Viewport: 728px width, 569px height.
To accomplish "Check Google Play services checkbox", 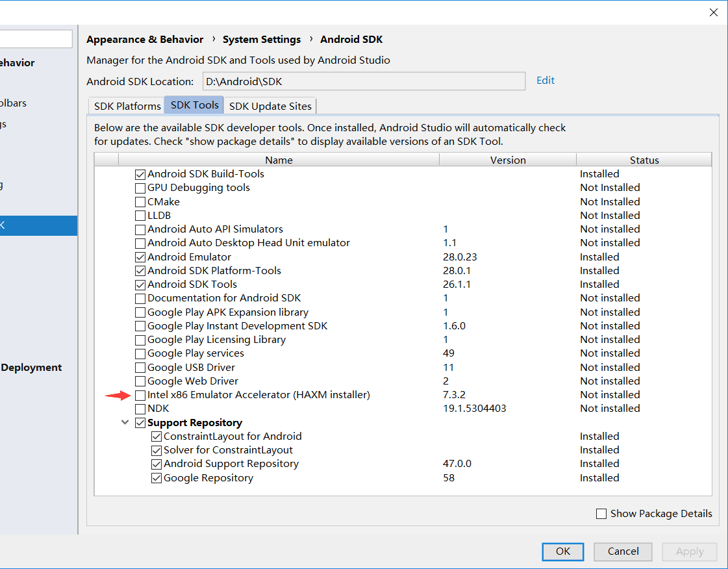I will (x=140, y=353).
